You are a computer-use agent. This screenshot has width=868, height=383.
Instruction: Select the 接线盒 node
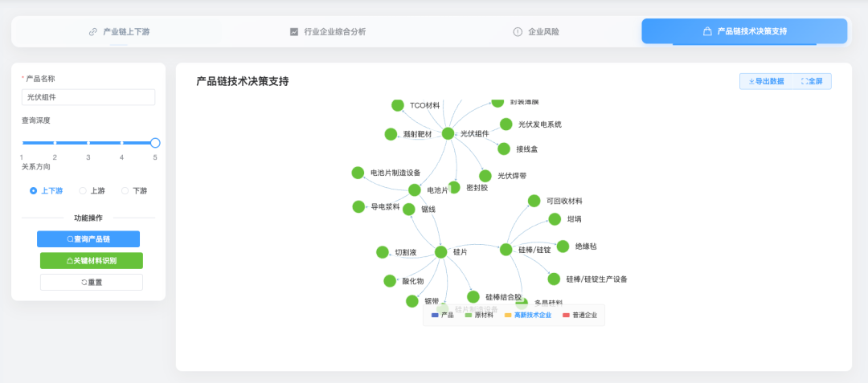click(504, 149)
